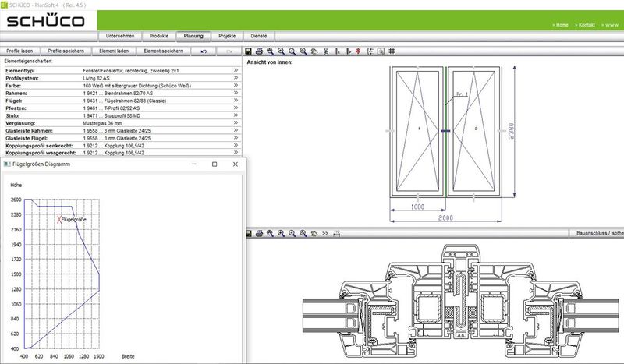The width and height of the screenshot is (624, 364).
Task: Click the 1000 width dimension in the drawing
Action: (417, 207)
